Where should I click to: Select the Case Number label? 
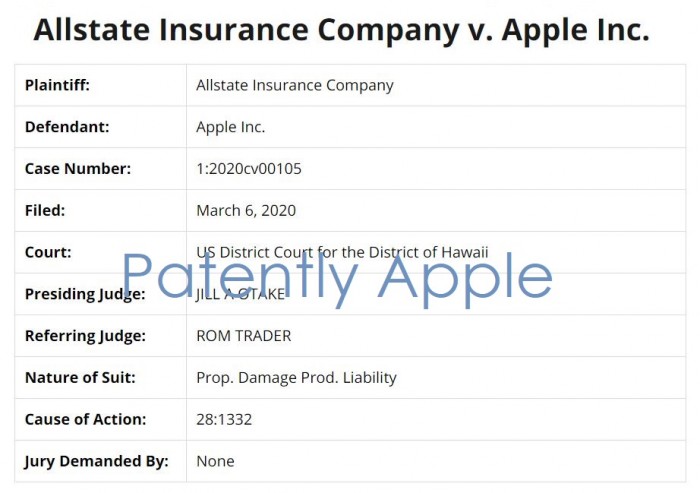tap(78, 169)
